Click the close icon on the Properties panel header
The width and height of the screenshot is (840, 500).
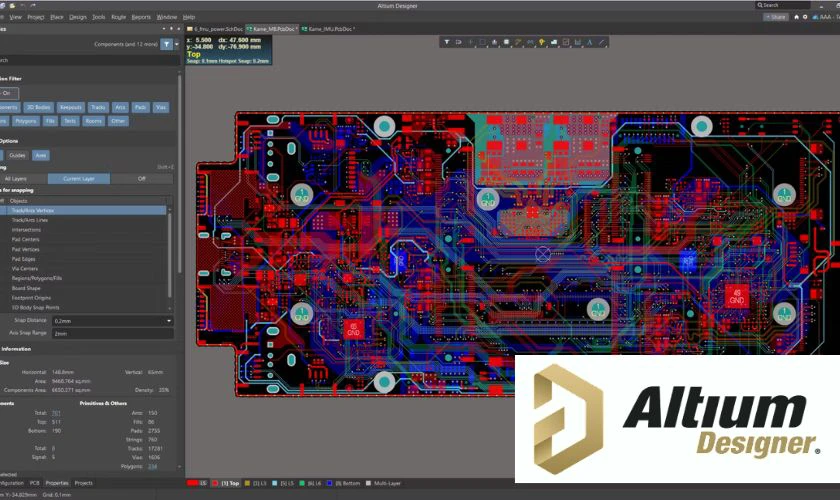[x=178, y=28]
